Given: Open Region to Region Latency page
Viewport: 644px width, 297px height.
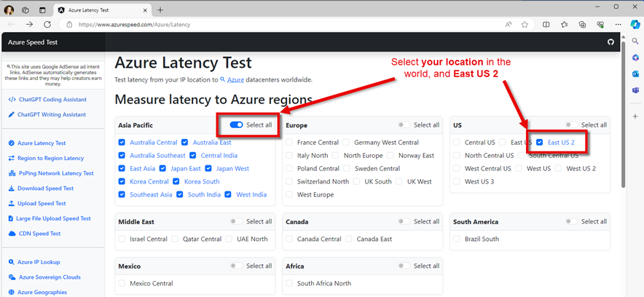Looking at the screenshot, I should click(x=50, y=158).
